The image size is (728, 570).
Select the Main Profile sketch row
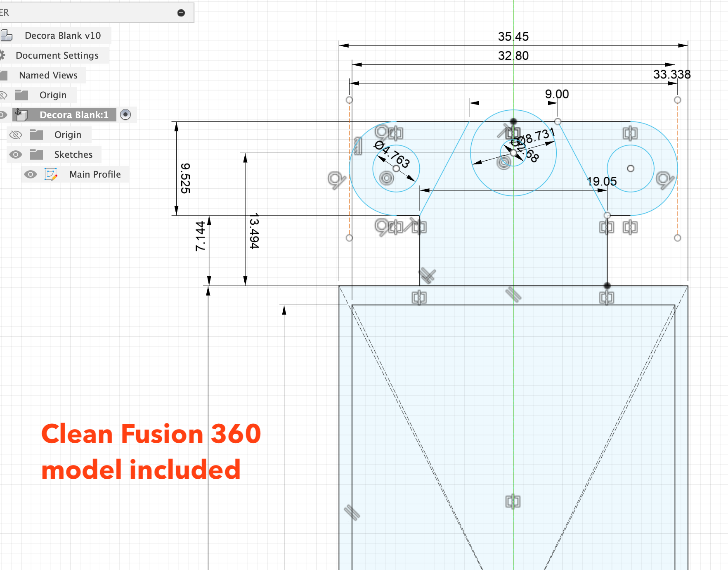95,174
